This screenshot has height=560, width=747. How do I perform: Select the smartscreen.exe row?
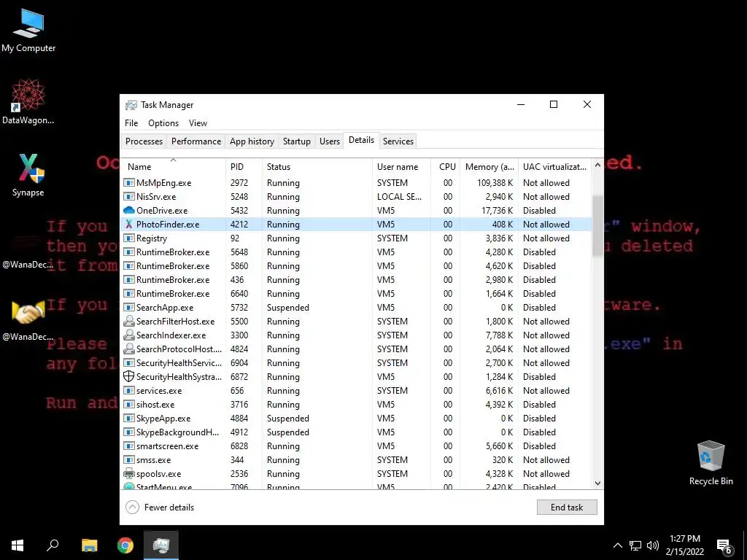coord(356,446)
